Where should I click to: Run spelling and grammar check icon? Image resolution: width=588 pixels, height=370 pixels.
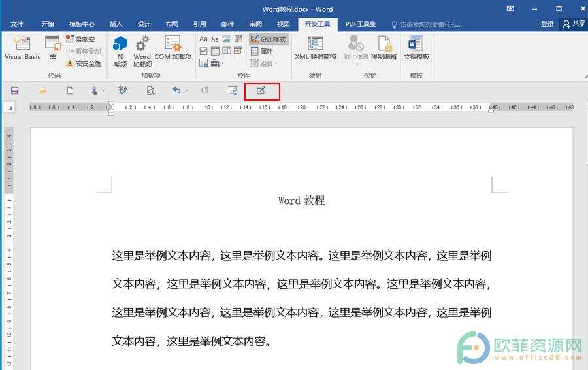[x=122, y=90]
